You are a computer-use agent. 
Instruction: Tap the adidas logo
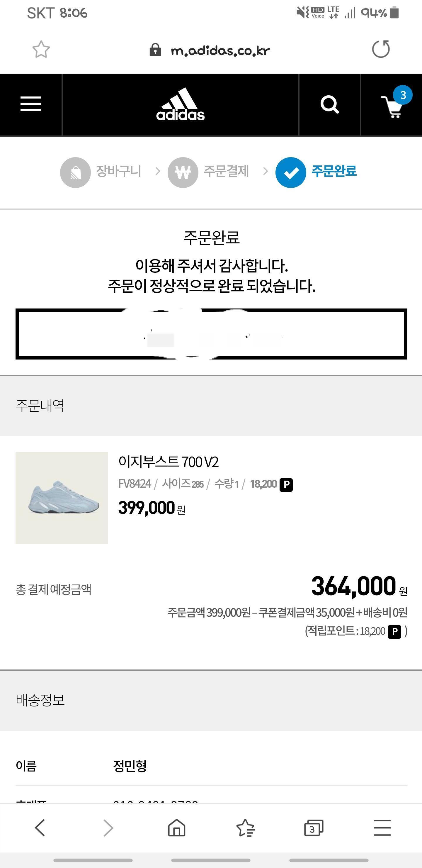181,105
